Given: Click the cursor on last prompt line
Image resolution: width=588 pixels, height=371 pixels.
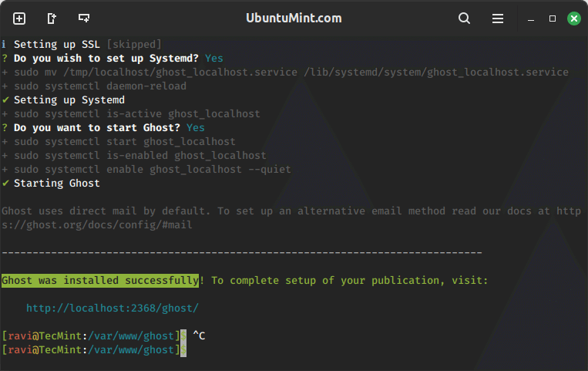Looking at the screenshot, I should point(183,350).
